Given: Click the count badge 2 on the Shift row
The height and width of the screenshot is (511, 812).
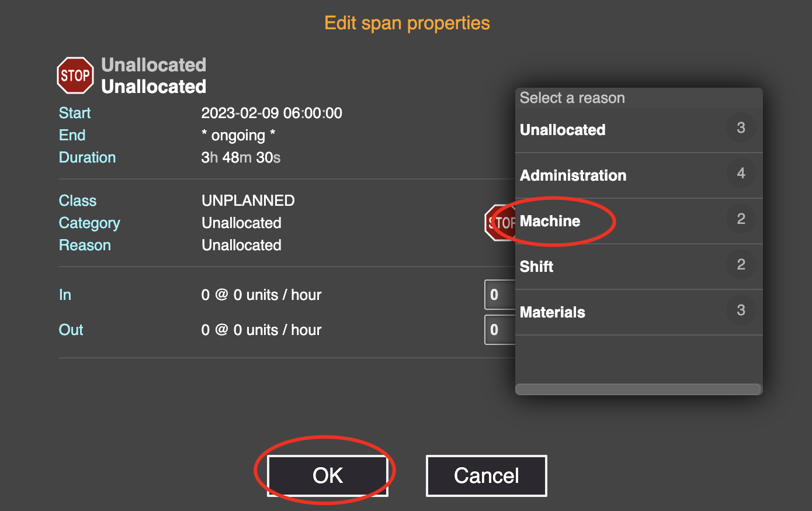Looking at the screenshot, I should coord(741,264).
